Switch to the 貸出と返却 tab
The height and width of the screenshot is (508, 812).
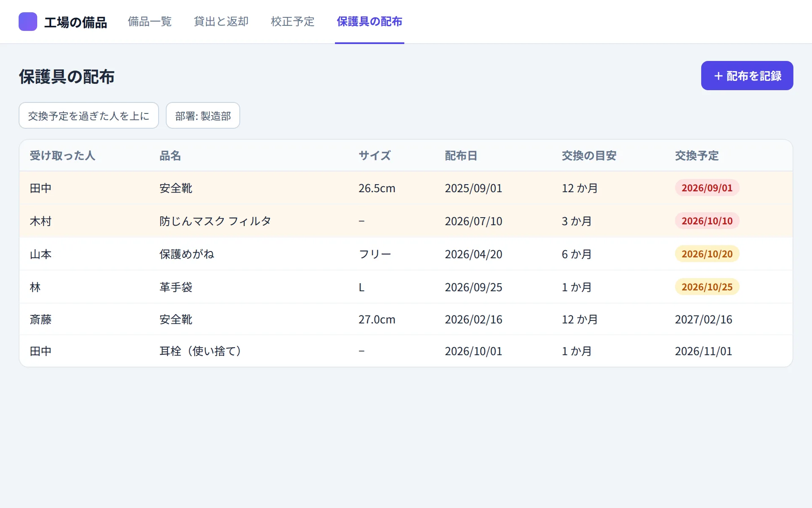(x=221, y=22)
